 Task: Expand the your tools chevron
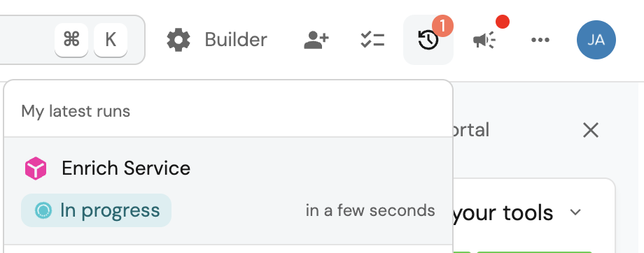coord(576,212)
